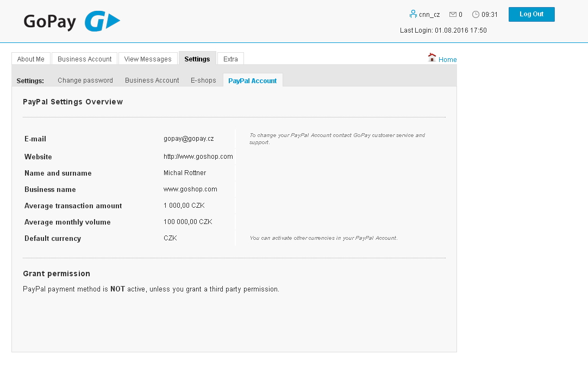The width and height of the screenshot is (588, 379).
Task: Click the Home house icon
Action: 432,58
